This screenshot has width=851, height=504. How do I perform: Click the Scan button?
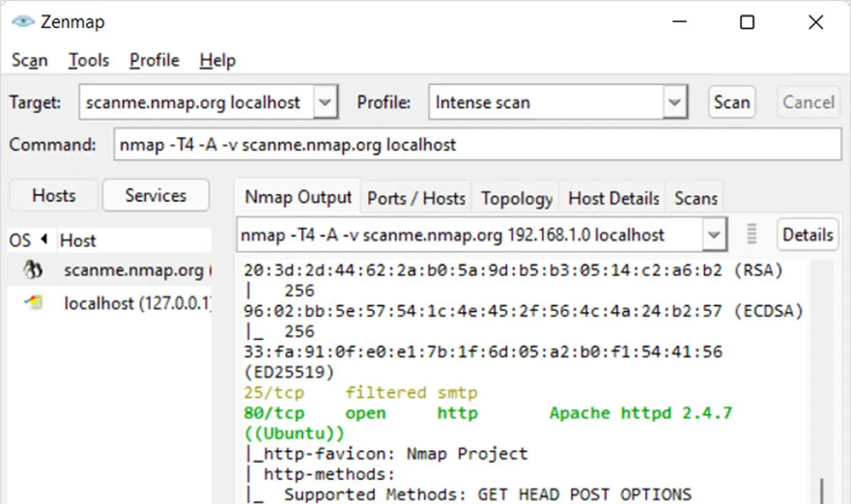pos(732,102)
